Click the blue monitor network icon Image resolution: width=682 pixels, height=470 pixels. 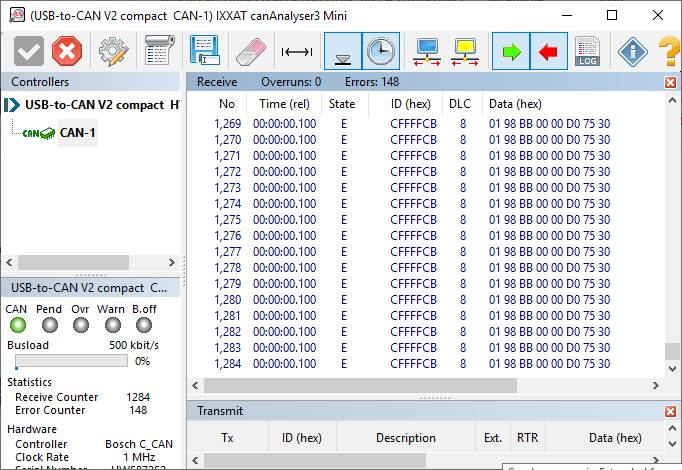point(427,52)
